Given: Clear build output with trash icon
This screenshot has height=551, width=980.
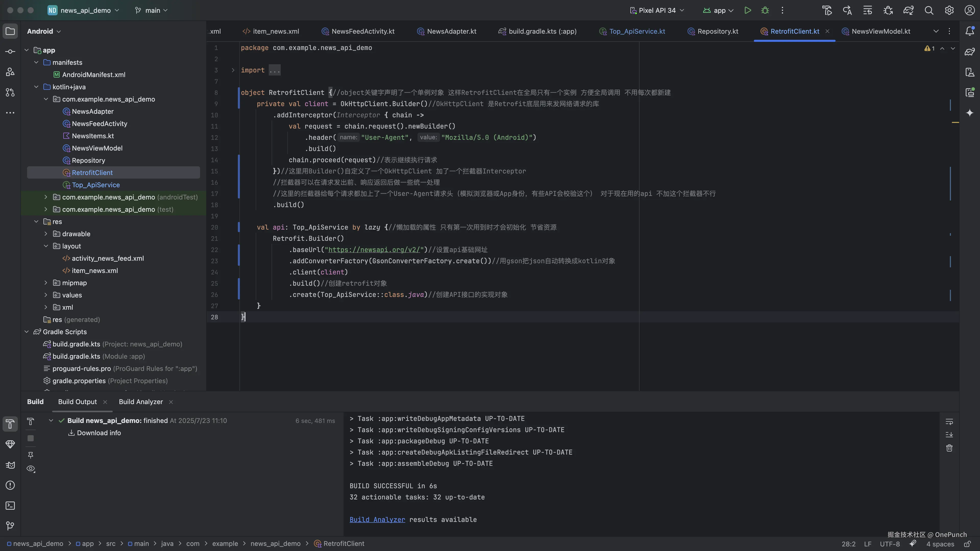Looking at the screenshot, I should click(949, 448).
